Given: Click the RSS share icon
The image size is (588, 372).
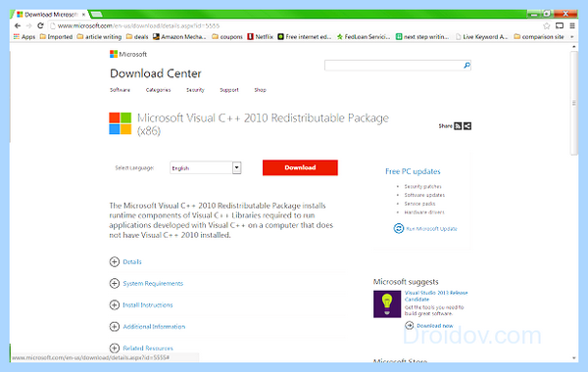Looking at the screenshot, I should 458,126.
